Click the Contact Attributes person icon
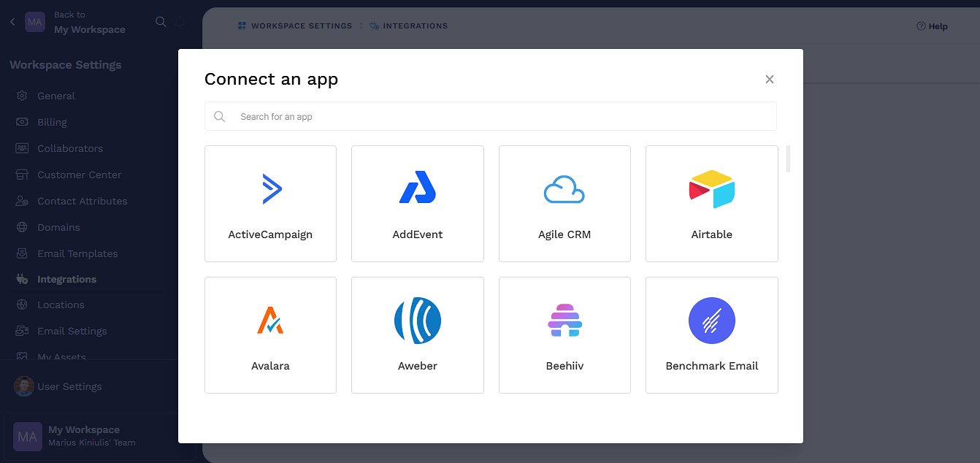 point(23,201)
